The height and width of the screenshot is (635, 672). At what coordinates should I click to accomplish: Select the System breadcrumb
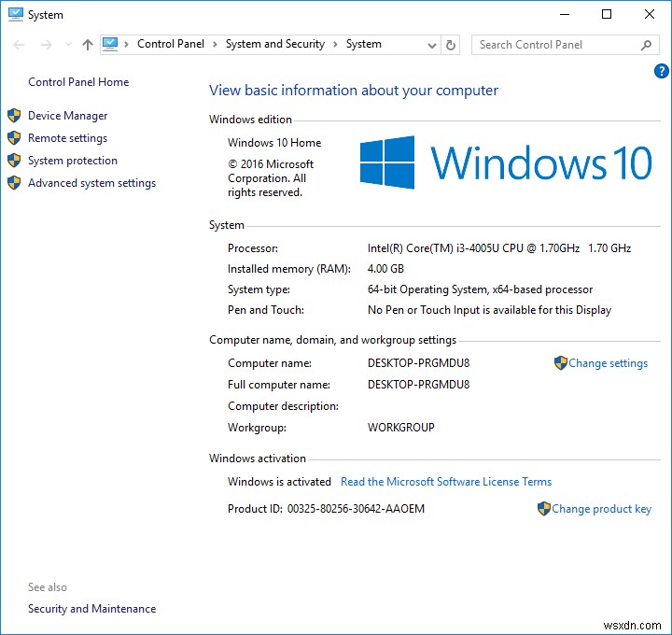pyautogui.click(x=363, y=44)
